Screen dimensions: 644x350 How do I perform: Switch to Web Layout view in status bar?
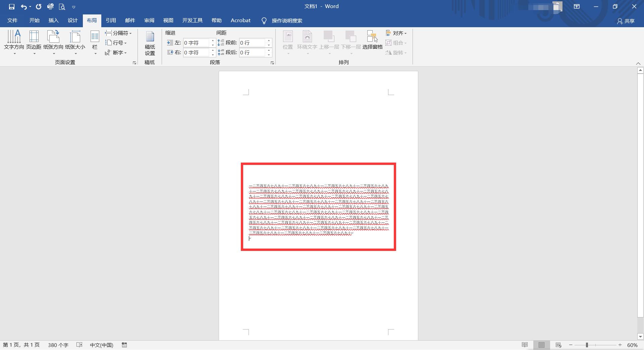tap(558, 345)
